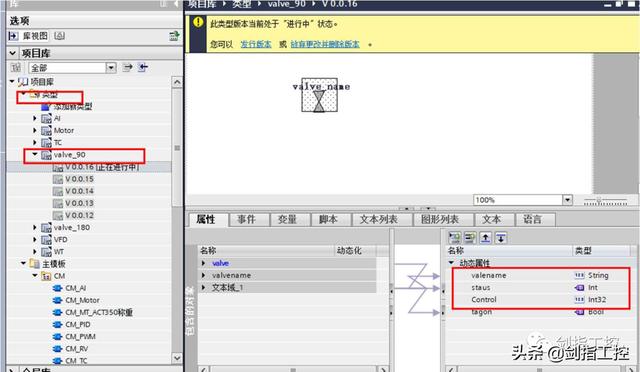
Task: Click the filter icon beside 全部 dropdown
Action: click(x=16, y=67)
